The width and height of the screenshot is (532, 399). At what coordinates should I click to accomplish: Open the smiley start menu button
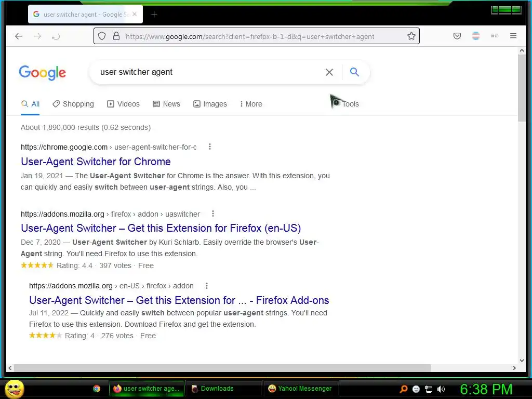click(x=15, y=389)
